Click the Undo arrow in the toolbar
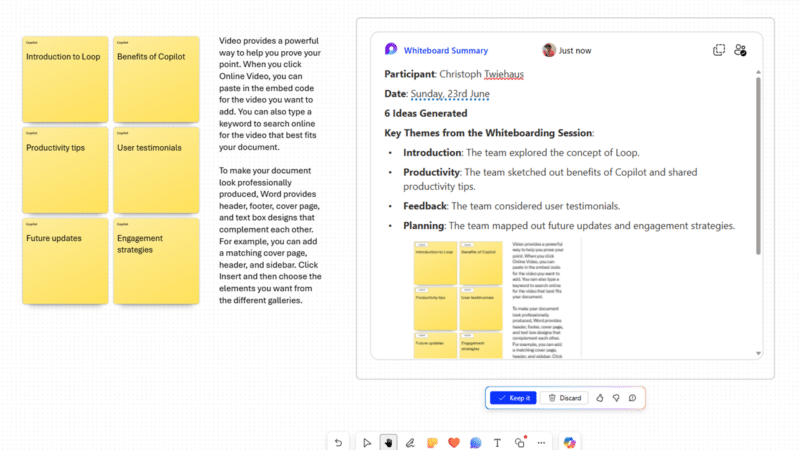The width and height of the screenshot is (800, 450). 338,442
